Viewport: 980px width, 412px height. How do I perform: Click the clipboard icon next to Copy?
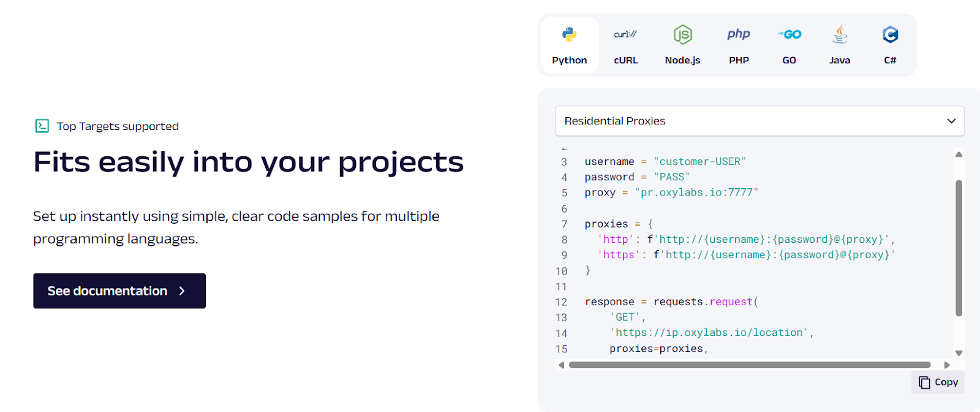[x=924, y=383]
